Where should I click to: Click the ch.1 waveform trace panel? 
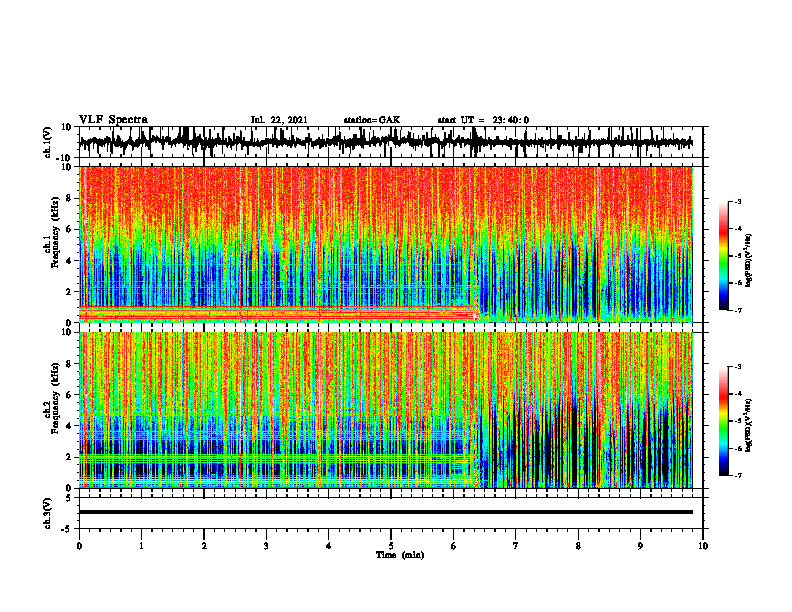pos(391,142)
